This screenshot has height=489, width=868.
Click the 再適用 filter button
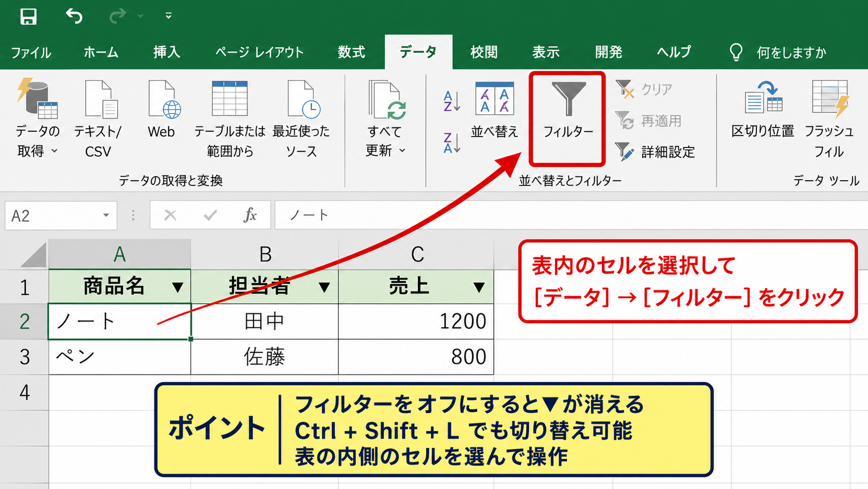[x=648, y=121]
